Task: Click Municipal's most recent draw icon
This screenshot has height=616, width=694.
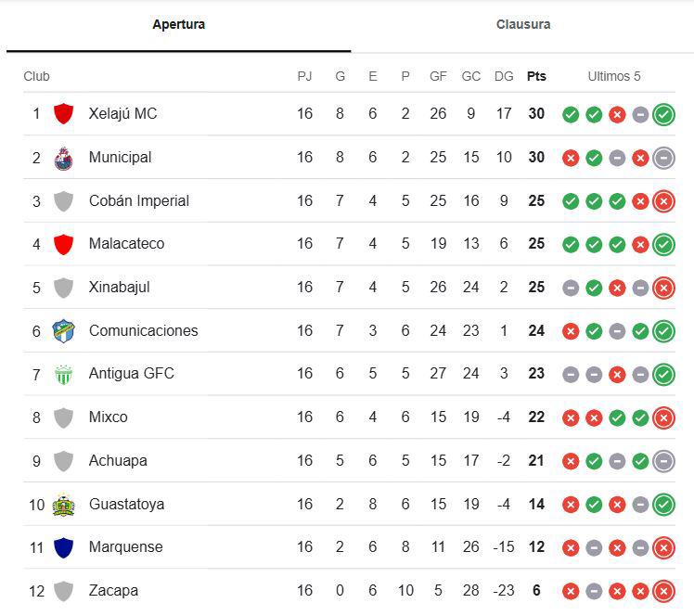Action: click(x=663, y=158)
